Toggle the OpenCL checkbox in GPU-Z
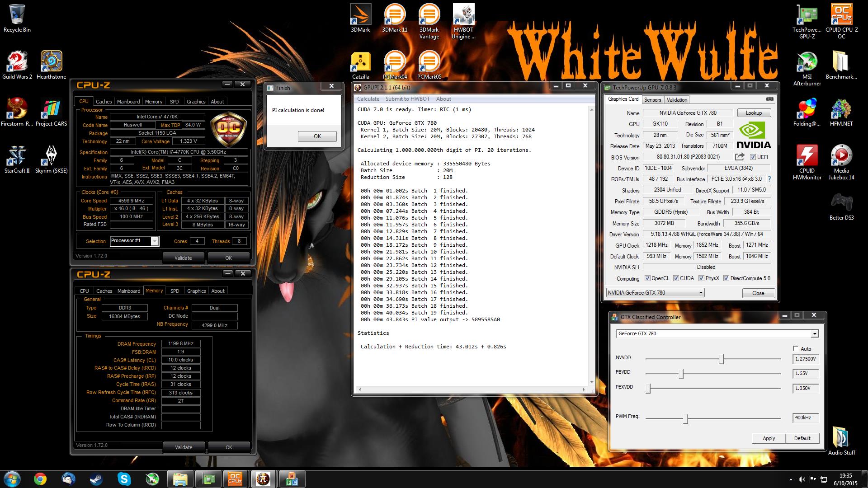The image size is (868, 488). pos(647,278)
